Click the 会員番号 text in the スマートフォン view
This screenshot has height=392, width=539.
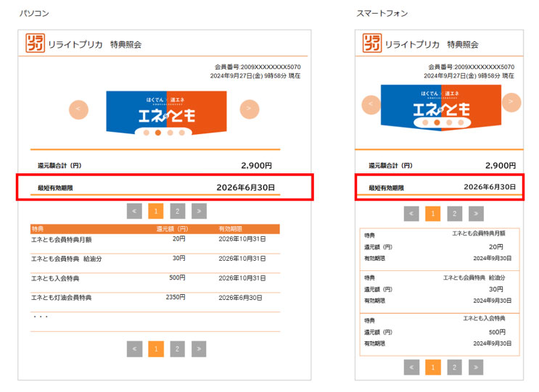[472, 67]
